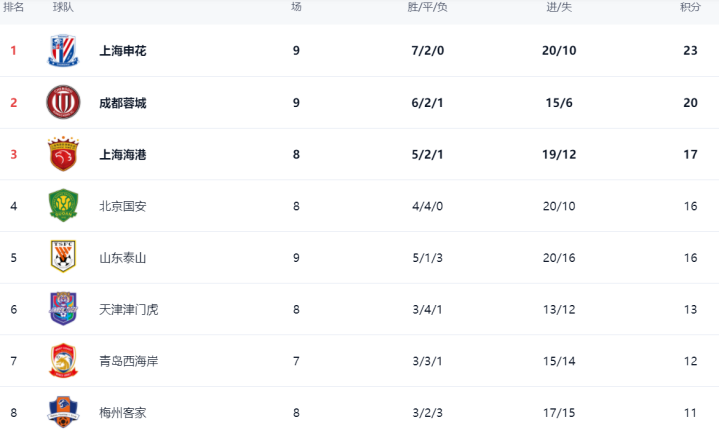Viewport: 719px width, 436px height.
Task: Select the 山东泰山 team name
Action: pos(123,258)
